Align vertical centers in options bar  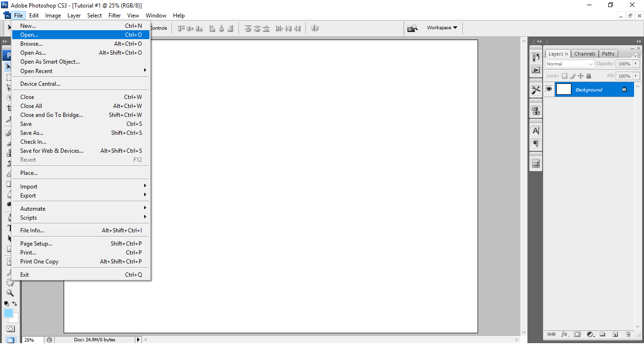(x=190, y=28)
